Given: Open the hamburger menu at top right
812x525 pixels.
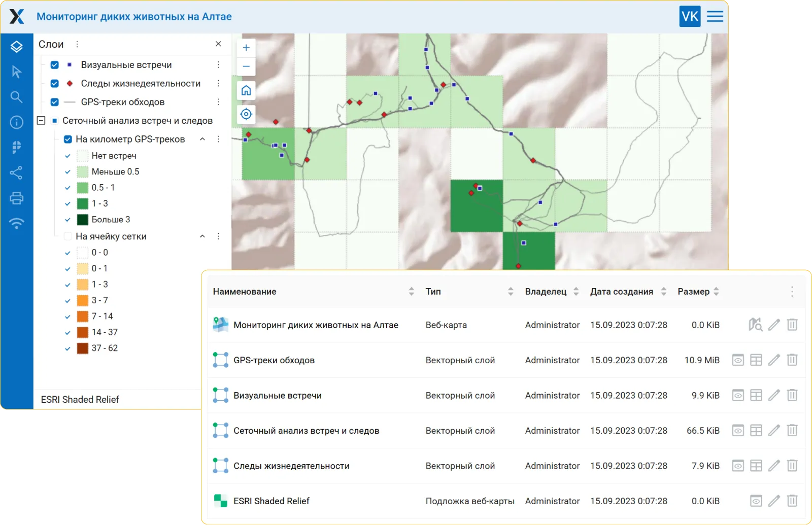Looking at the screenshot, I should [715, 16].
